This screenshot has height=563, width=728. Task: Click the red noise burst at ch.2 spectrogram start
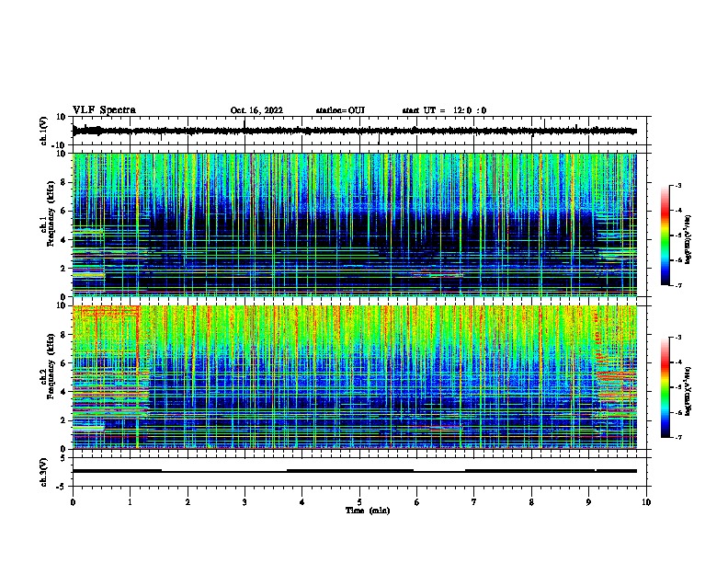point(110,312)
